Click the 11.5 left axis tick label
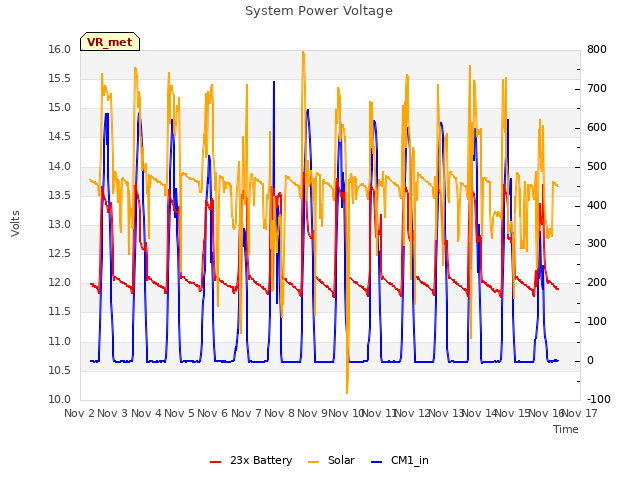640x480 pixels. [x=60, y=312]
